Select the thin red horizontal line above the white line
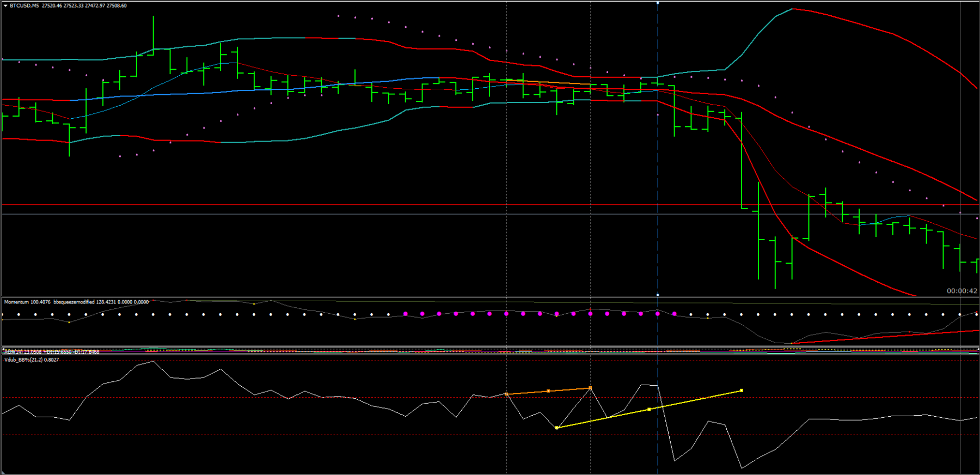This screenshot has width=980, height=475. [x=490, y=205]
